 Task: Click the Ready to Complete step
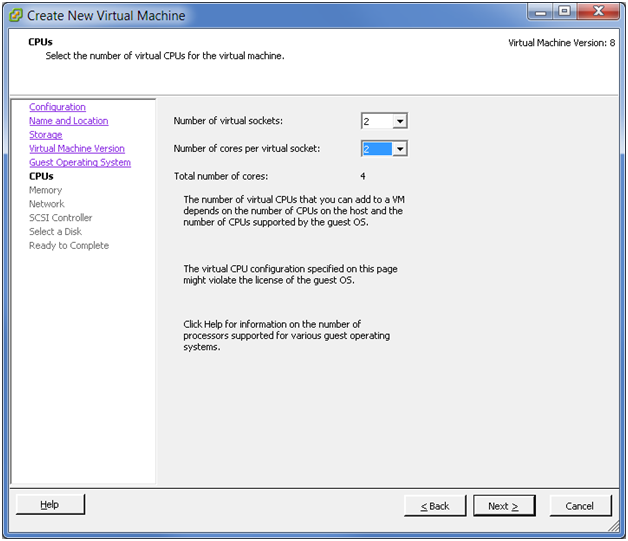click(69, 245)
